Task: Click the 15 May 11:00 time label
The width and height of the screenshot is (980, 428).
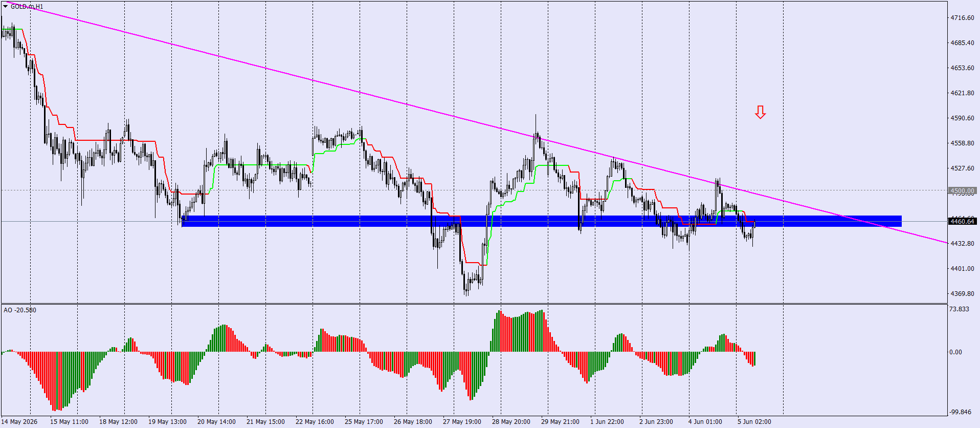Action: (x=69, y=422)
